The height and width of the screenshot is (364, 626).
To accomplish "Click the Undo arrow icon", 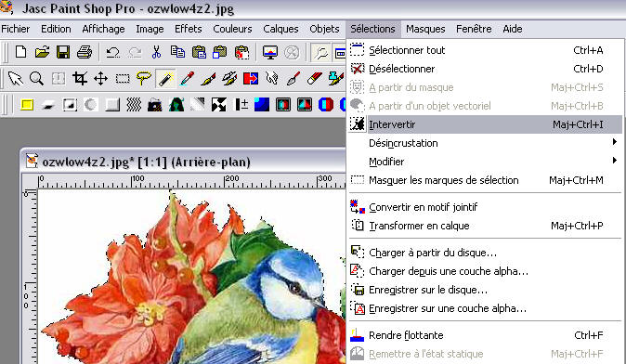I will [x=113, y=52].
